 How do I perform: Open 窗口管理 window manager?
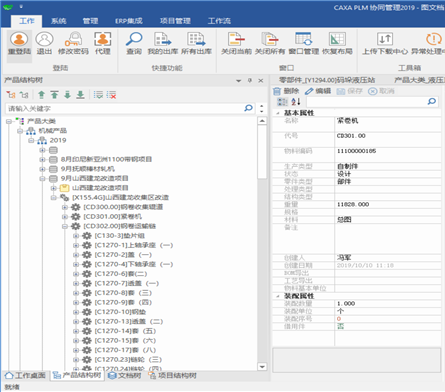click(304, 43)
